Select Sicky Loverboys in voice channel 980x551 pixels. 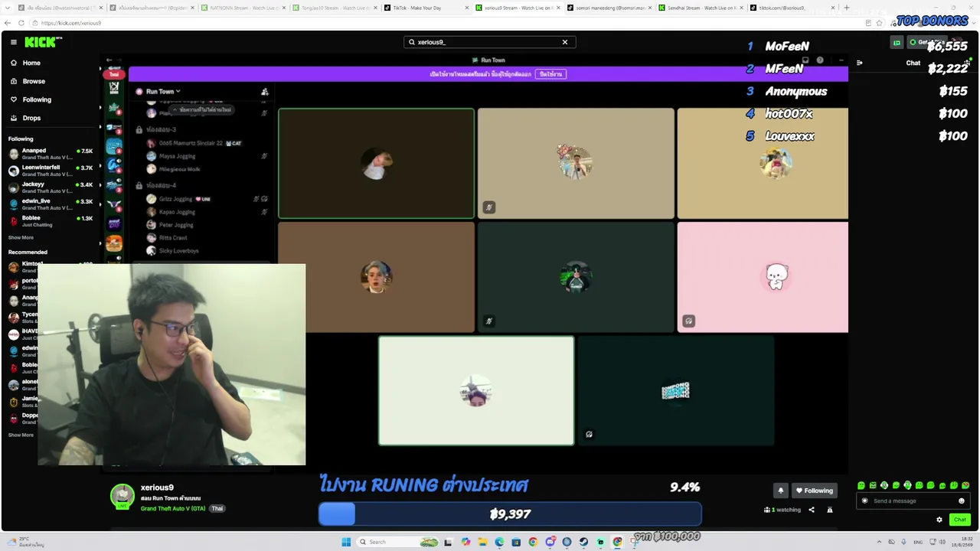coord(178,251)
